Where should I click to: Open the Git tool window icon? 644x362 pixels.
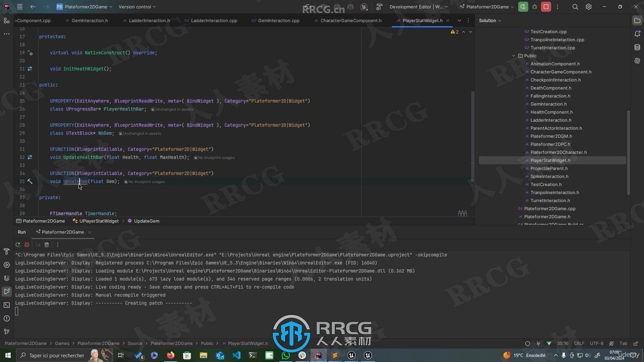pos(7,332)
